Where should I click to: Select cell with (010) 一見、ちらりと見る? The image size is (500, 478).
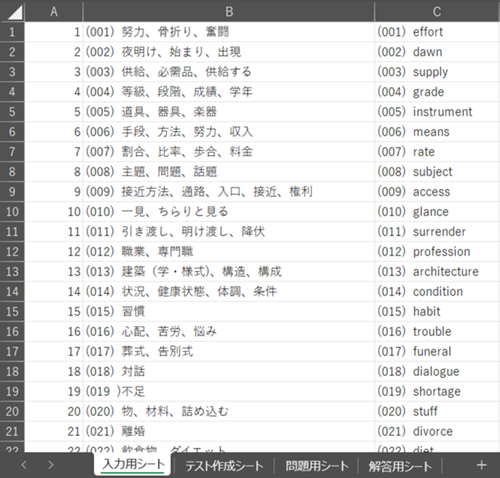coord(229,212)
